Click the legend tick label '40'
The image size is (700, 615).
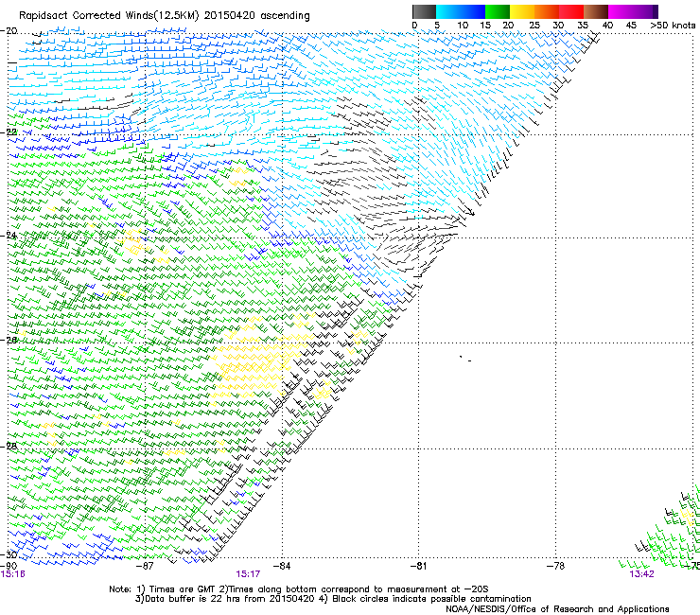(607, 26)
